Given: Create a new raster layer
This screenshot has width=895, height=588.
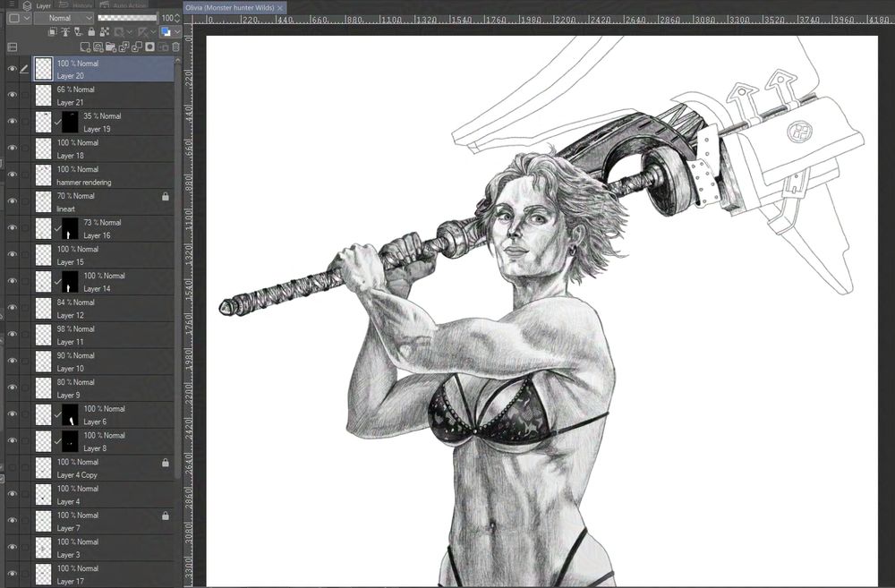Looking at the screenshot, I should pyautogui.click(x=85, y=47).
